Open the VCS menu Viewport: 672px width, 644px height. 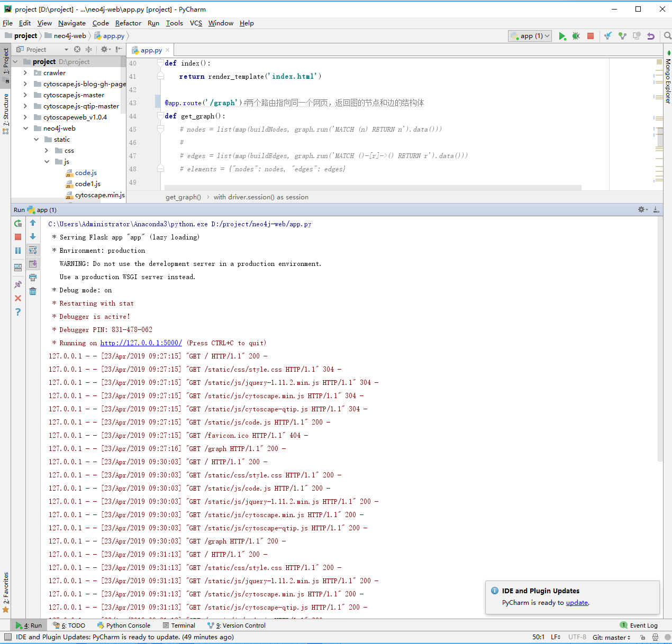coord(195,23)
